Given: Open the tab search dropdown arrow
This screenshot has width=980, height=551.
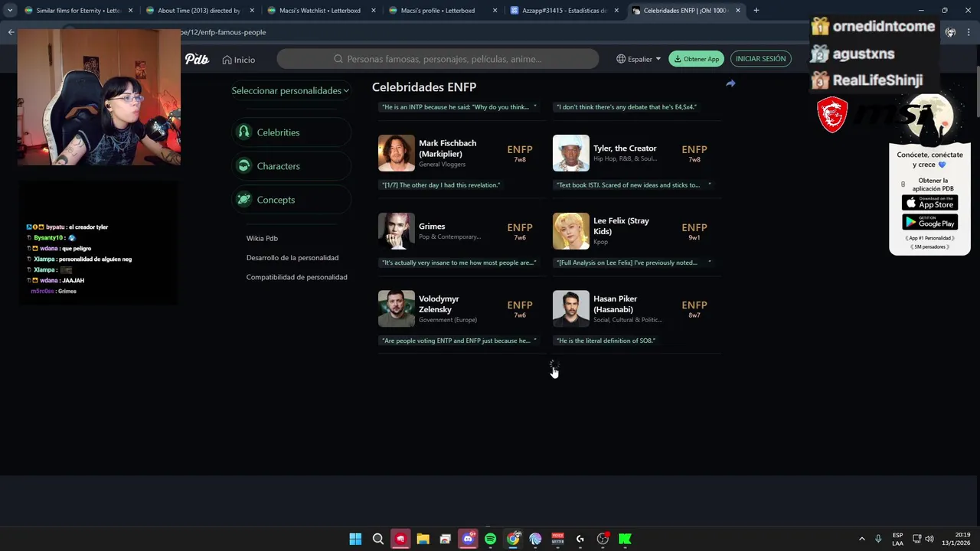Looking at the screenshot, I should (9, 11).
